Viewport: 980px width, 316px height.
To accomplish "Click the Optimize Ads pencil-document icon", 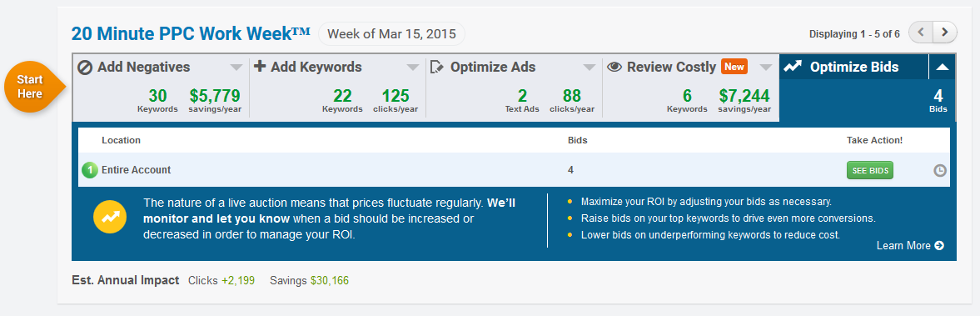I will tap(437, 67).
